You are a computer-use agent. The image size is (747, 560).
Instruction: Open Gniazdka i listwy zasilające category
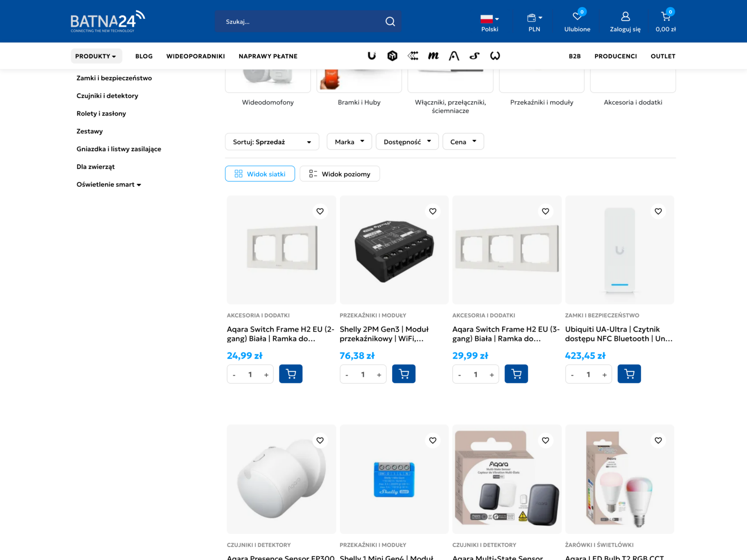(119, 149)
